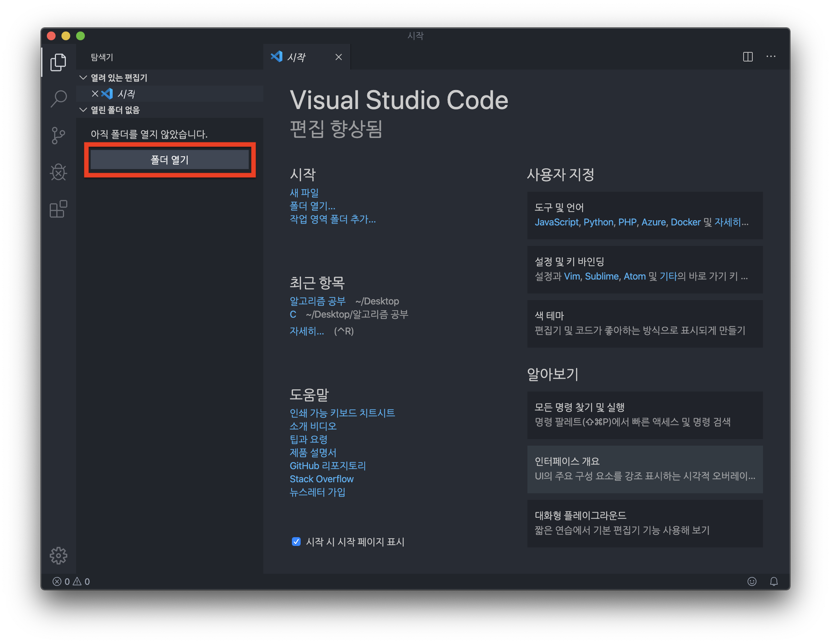Viewport: 831px width, 644px height.
Task: Uncheck 시작 시 시작 페이지 표시 checkbox
Action: 296,541
